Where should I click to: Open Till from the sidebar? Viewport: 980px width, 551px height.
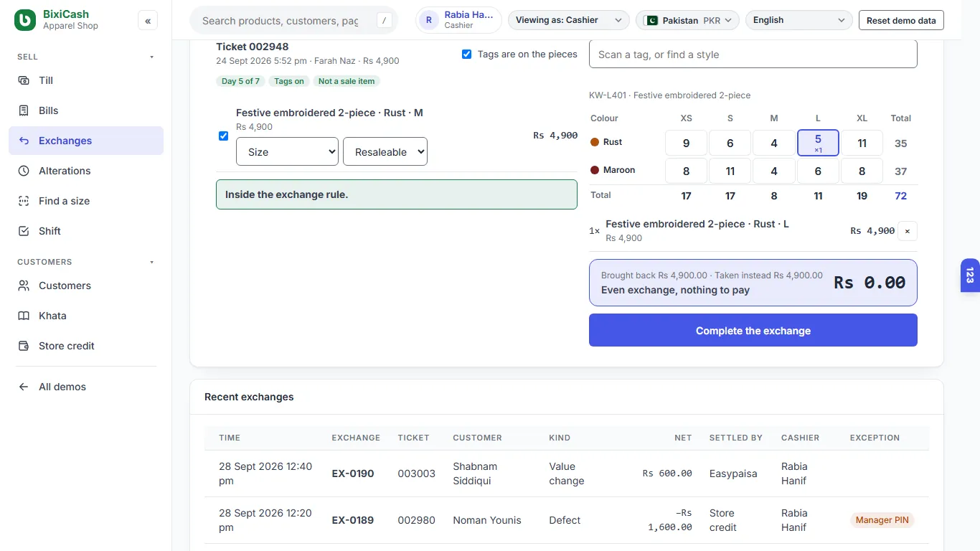[86, 80]
